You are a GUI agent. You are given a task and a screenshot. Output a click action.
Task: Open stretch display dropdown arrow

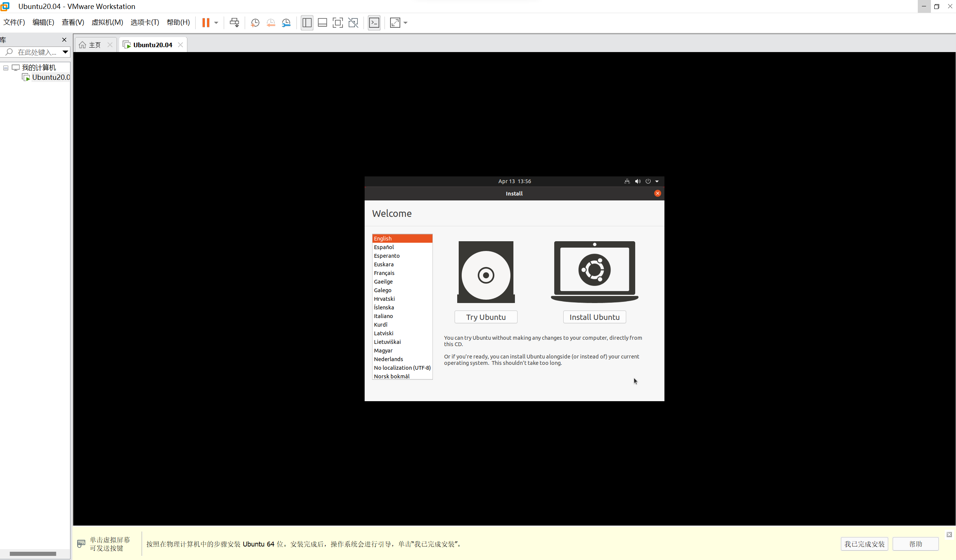405,23
